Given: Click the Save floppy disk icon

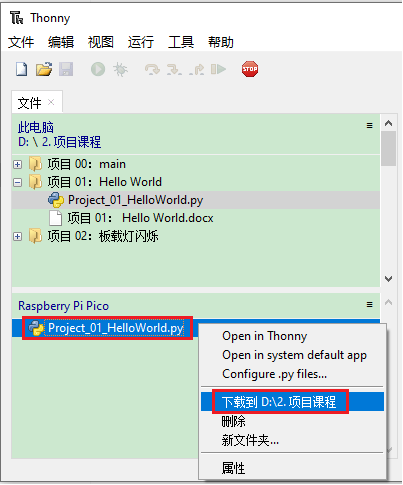Looking at the screenshot, I should 66,69.
